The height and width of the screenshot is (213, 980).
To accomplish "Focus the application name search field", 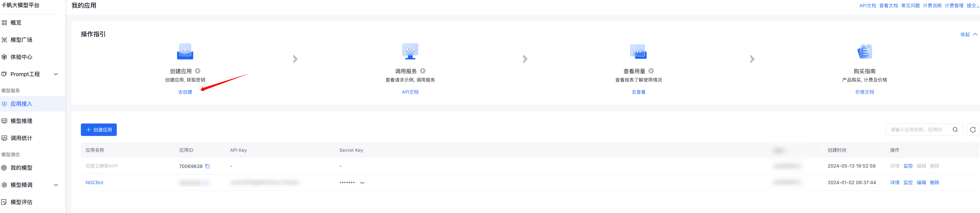I will click(x=917, y=130).
